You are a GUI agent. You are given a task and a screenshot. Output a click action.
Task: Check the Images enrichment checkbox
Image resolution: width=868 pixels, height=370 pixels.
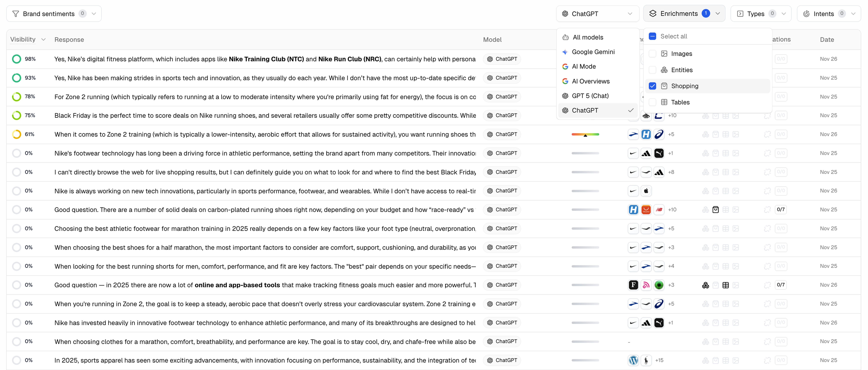[652, 54]
